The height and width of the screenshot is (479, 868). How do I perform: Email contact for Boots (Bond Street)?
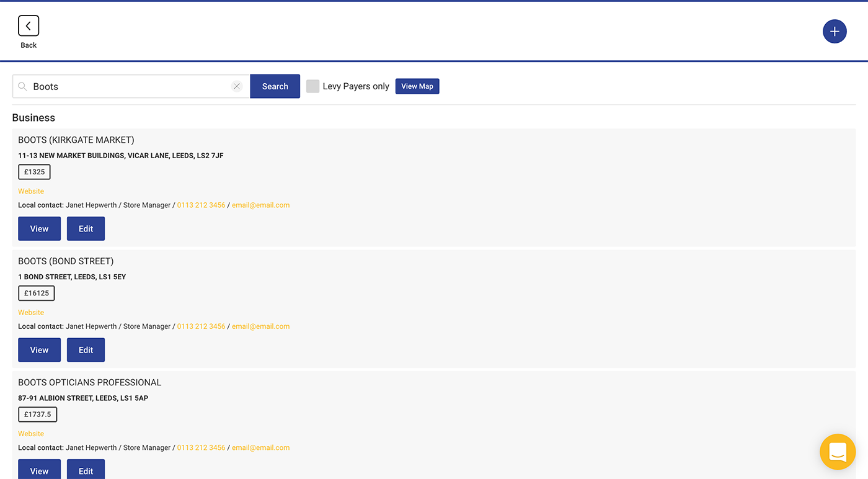point(261,326)
